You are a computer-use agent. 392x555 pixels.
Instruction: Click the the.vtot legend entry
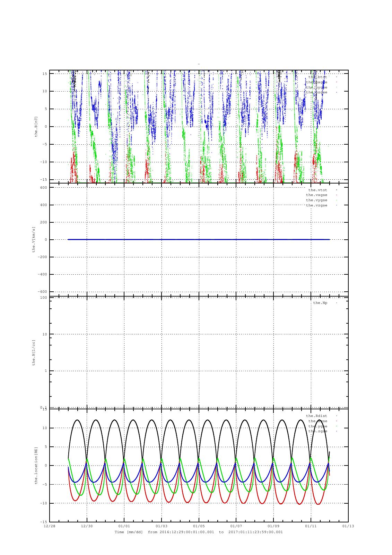pos(318,190)
